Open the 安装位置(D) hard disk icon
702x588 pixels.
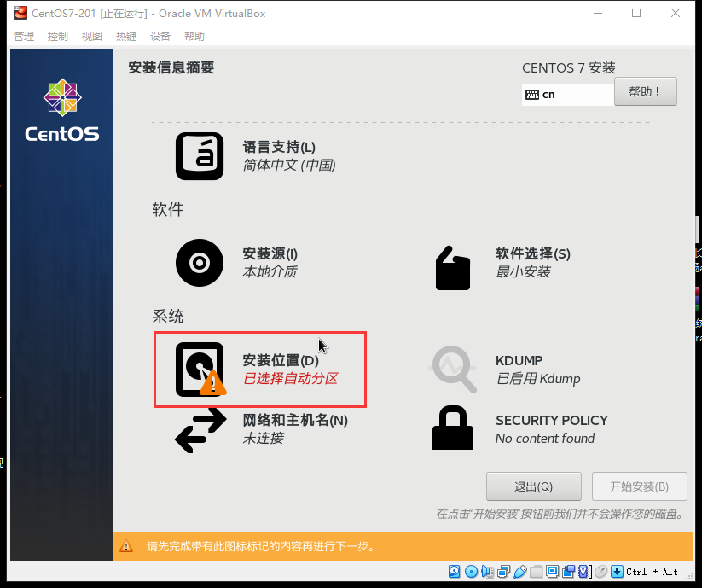[200, 370]
